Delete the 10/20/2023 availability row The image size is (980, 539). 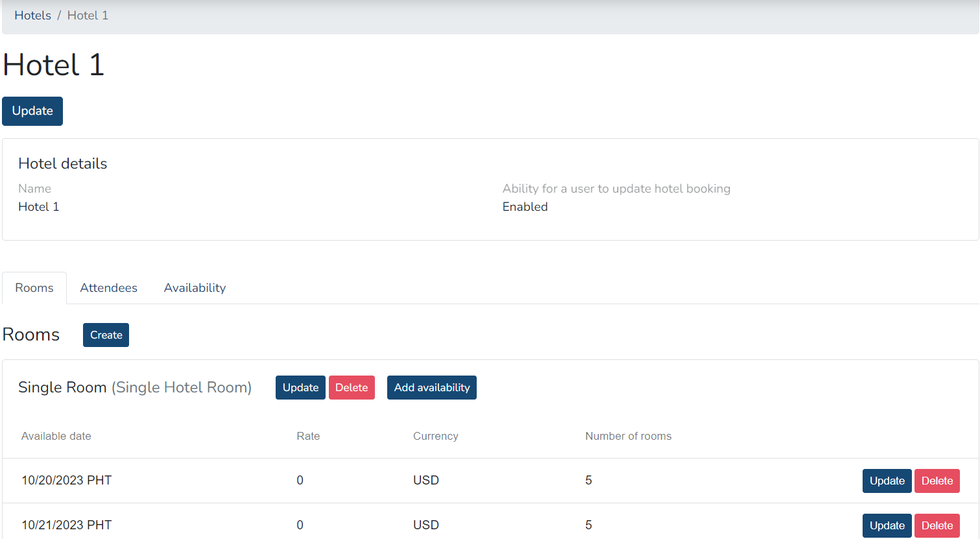937,481
